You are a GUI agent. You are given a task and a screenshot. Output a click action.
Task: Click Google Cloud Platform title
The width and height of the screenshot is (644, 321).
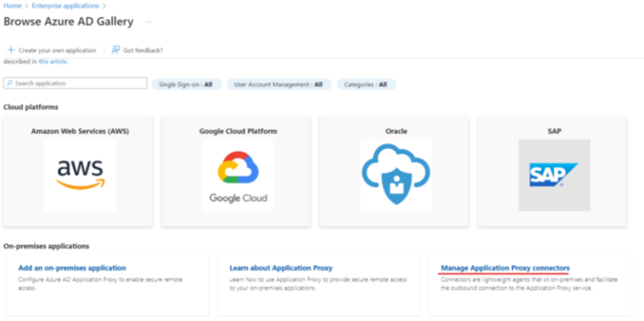pyautogui.click(x=238, y=132)
